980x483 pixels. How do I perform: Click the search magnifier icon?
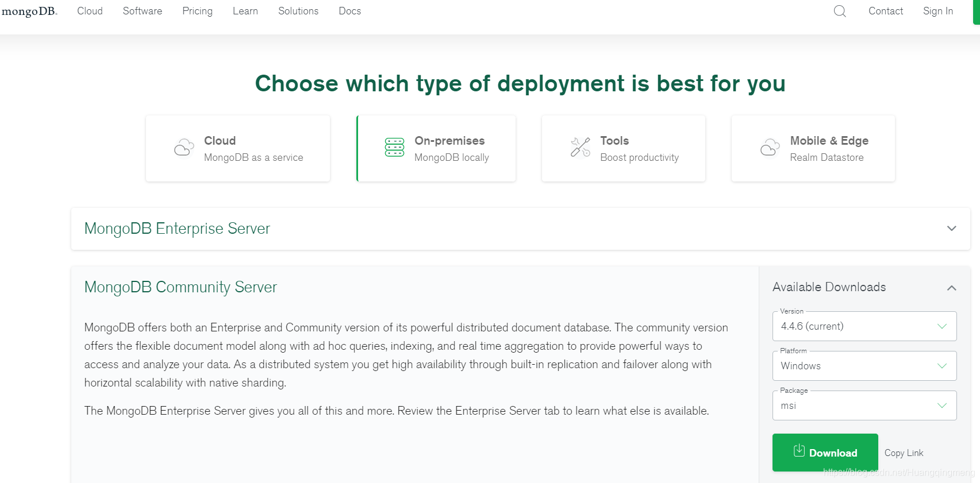[x=840, y=11]
